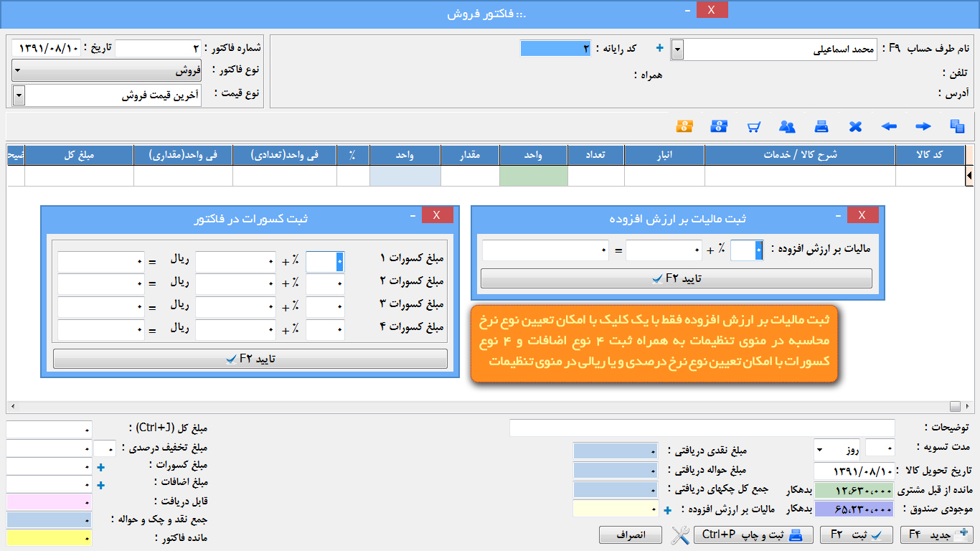The image size is (980, 551).
Task: Open the نام طرف حساب dropdown arrow
Action: [x=677, y=50]
